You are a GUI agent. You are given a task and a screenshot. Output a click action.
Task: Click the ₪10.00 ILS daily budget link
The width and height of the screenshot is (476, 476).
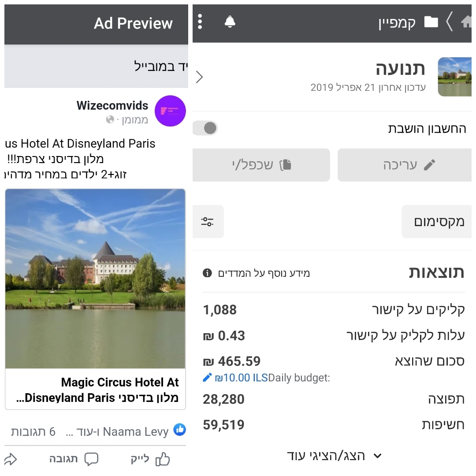(242, 378)
